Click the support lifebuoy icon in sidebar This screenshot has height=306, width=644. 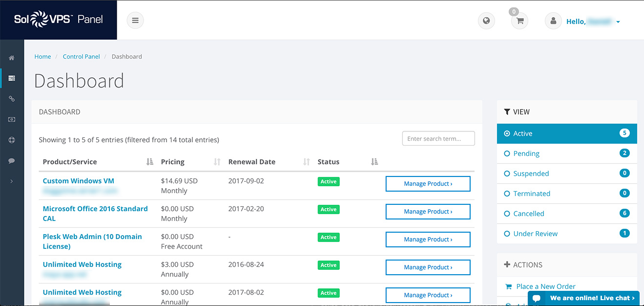(x=12, y=140)
